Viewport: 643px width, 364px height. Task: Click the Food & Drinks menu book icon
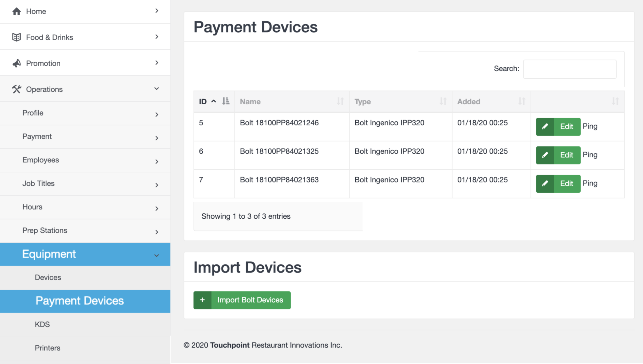pyautogui.click(x=17, y=37)
